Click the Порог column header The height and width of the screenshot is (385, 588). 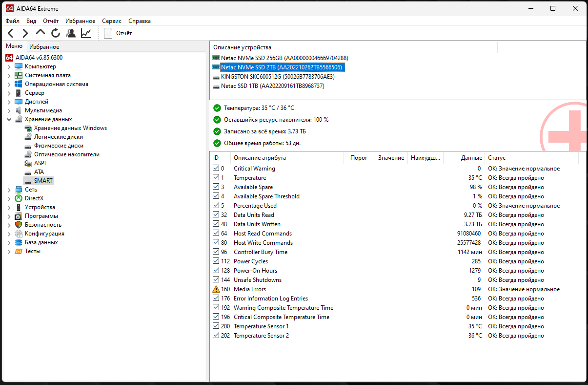[x=359, y=158]
